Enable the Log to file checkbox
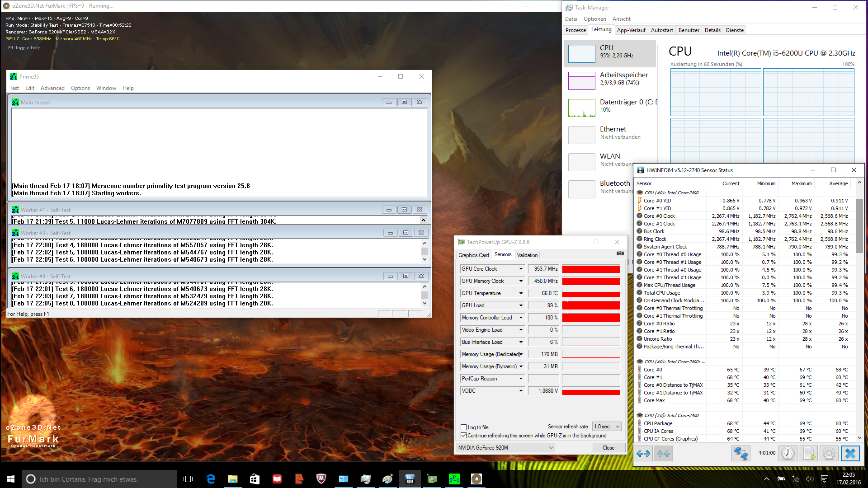 463,427
